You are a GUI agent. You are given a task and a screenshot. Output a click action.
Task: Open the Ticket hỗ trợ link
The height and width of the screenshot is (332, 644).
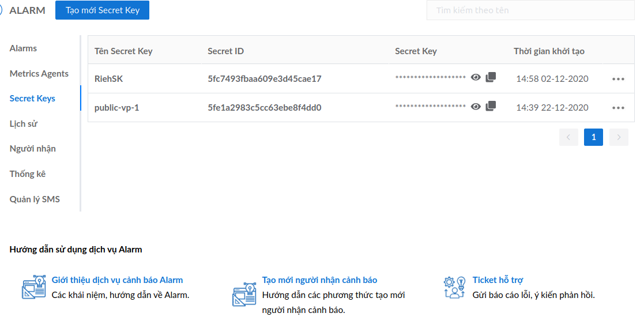pos(498,280)
